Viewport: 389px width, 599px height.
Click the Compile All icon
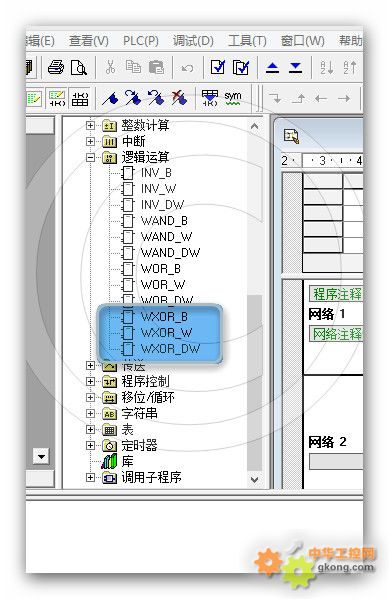pyautogui.click(x=241, y=68)
